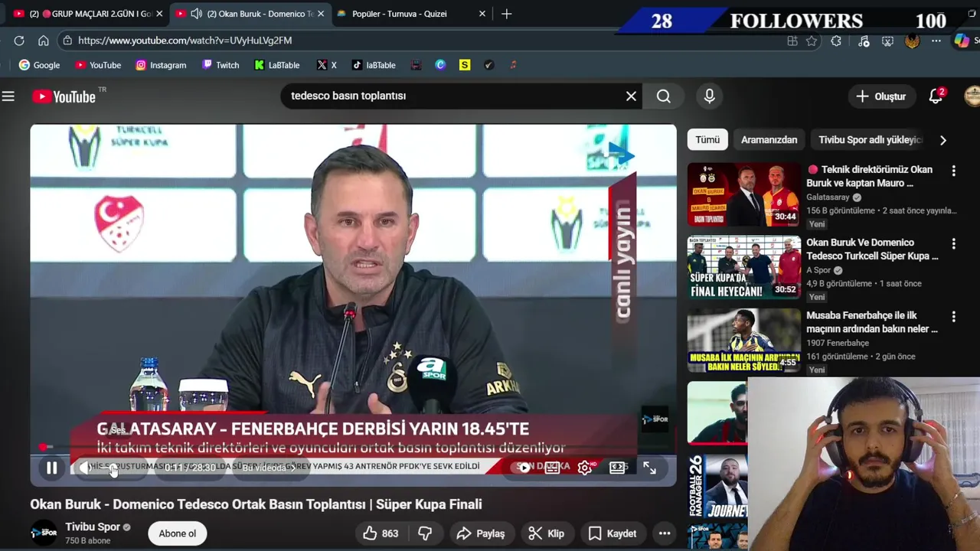
Task: Open the YouTube bookmark in the bookmarks bar
Action: [x=98, y=65]
